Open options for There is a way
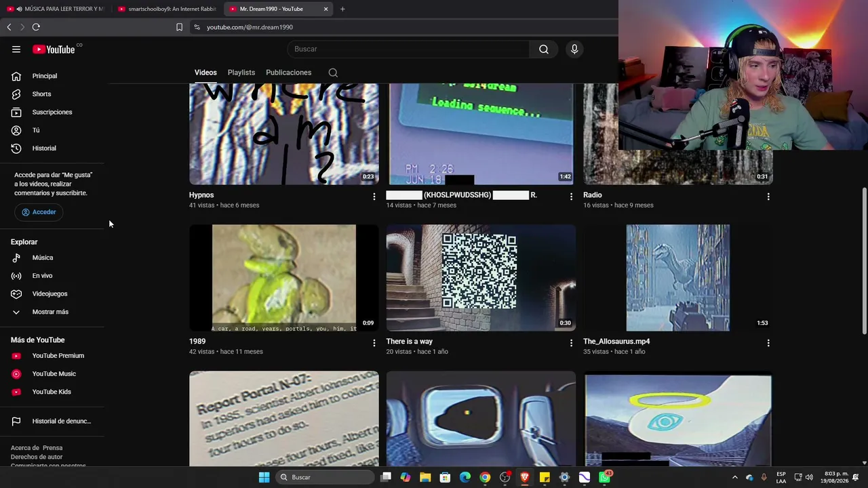868x488 pixels. coord(571,343)
